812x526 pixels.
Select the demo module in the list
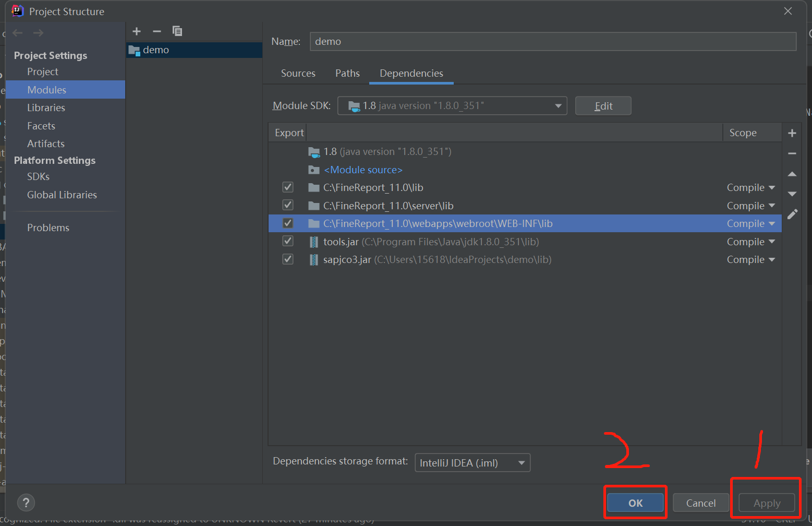[194, 50]
